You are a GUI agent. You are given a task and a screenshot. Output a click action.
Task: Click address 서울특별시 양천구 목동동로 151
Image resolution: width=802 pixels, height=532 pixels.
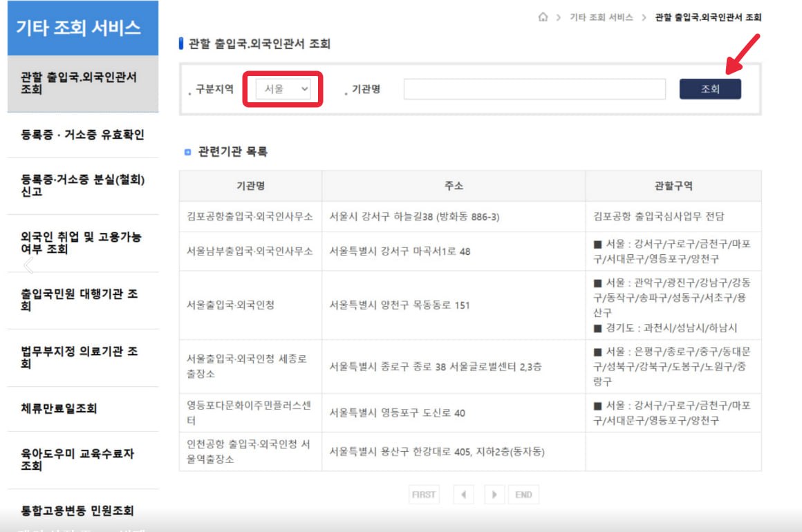399,305
